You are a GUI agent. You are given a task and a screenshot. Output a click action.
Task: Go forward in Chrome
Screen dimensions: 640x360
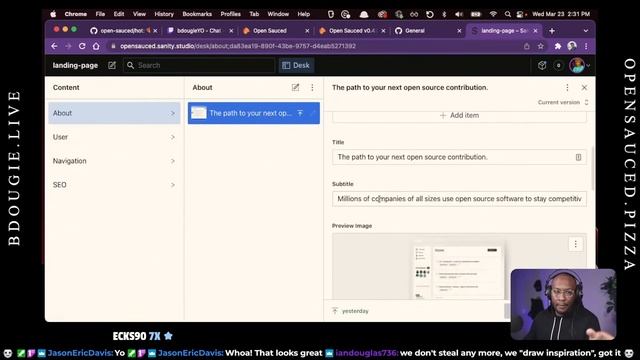click(68, 46)
